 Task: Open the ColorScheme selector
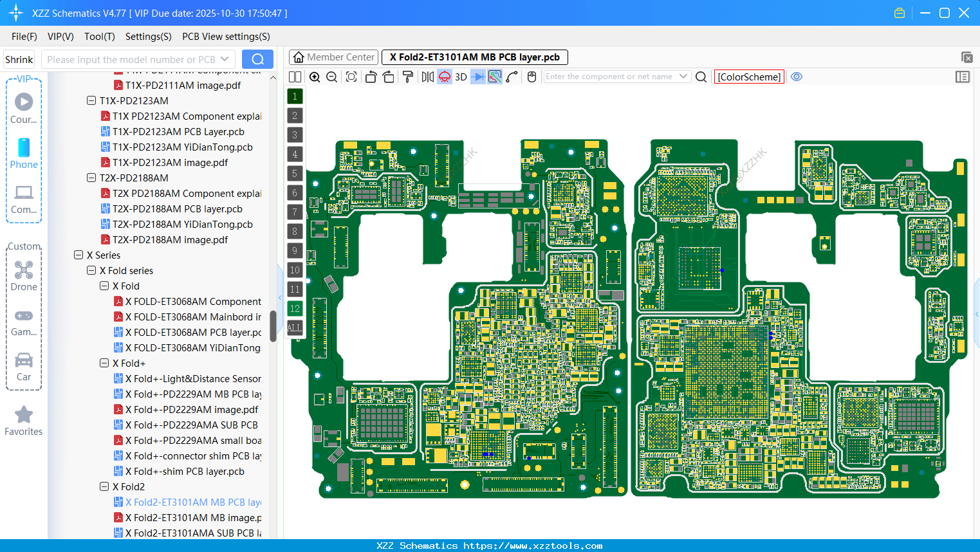749,77
